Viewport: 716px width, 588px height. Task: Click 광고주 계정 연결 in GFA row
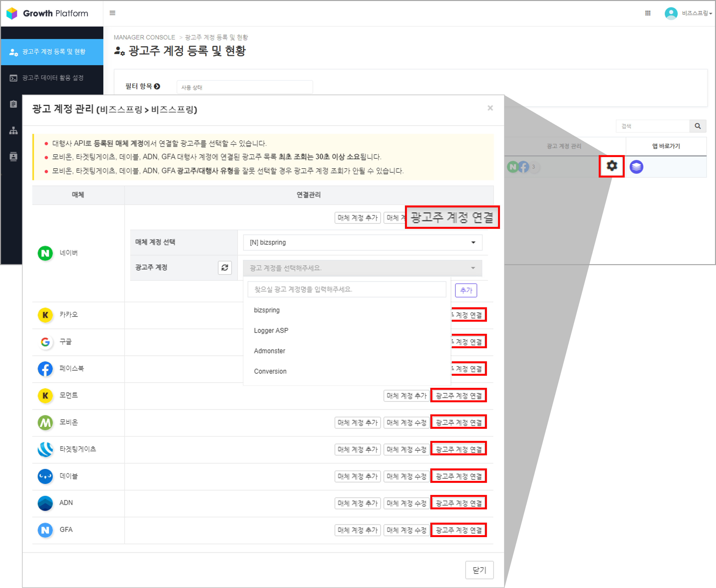[x=458, y=530]
